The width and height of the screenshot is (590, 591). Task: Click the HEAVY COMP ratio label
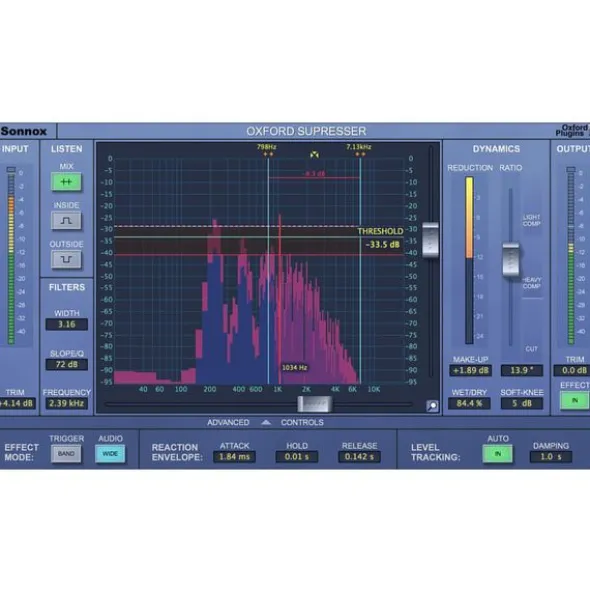tap(532, 283)
